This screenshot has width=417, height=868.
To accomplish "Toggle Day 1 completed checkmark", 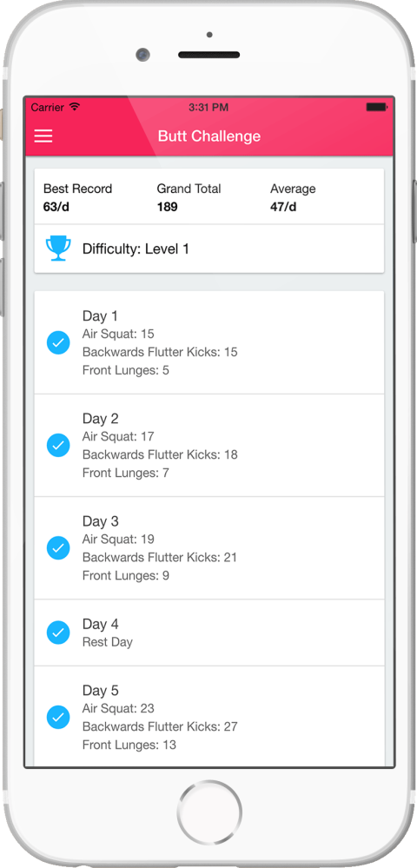I will [58, 342].
